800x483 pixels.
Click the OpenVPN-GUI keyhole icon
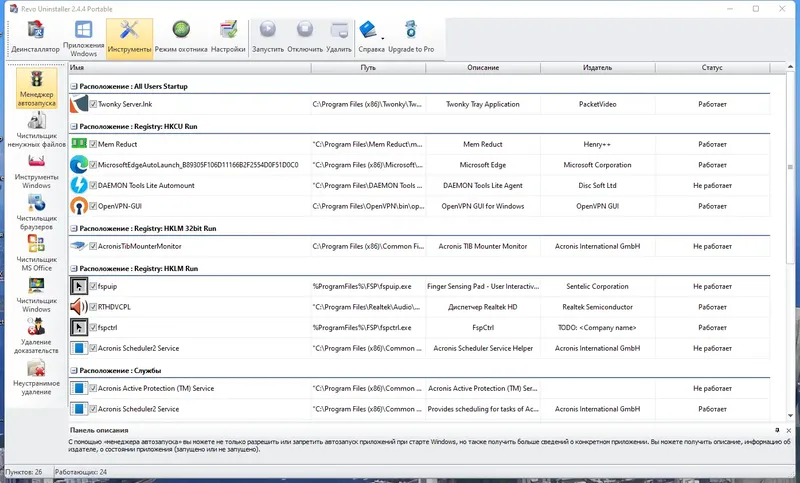pos(79,206)
